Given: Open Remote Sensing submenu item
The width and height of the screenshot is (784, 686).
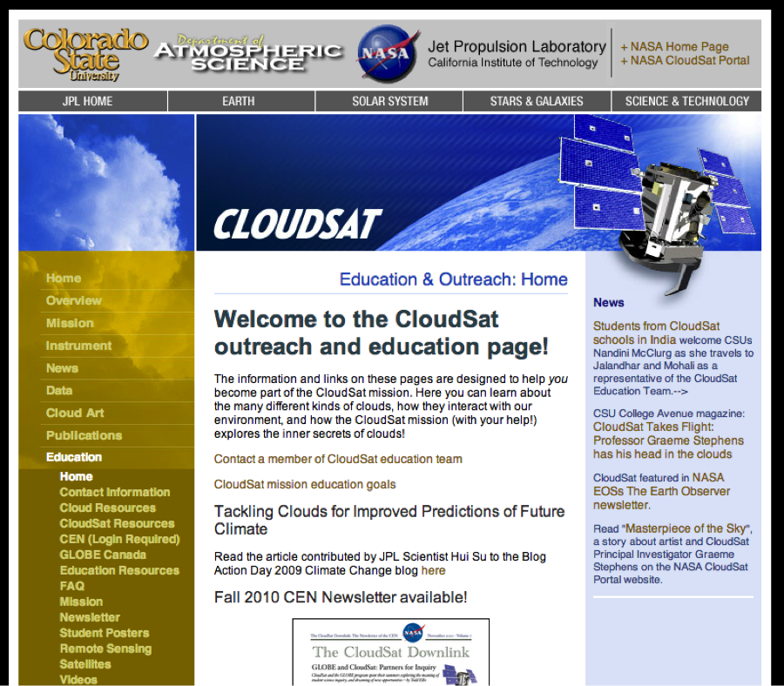Looking at the screenshot, I should tap(105, 649).
